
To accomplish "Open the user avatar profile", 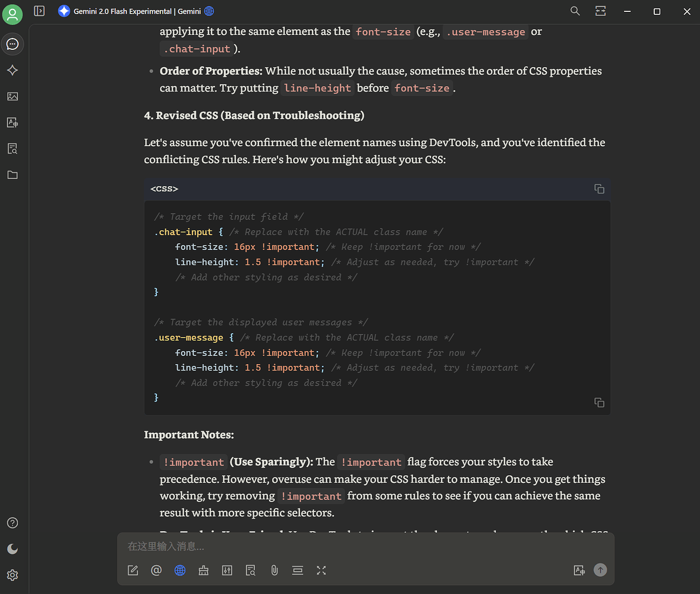I will coord(12,14).
